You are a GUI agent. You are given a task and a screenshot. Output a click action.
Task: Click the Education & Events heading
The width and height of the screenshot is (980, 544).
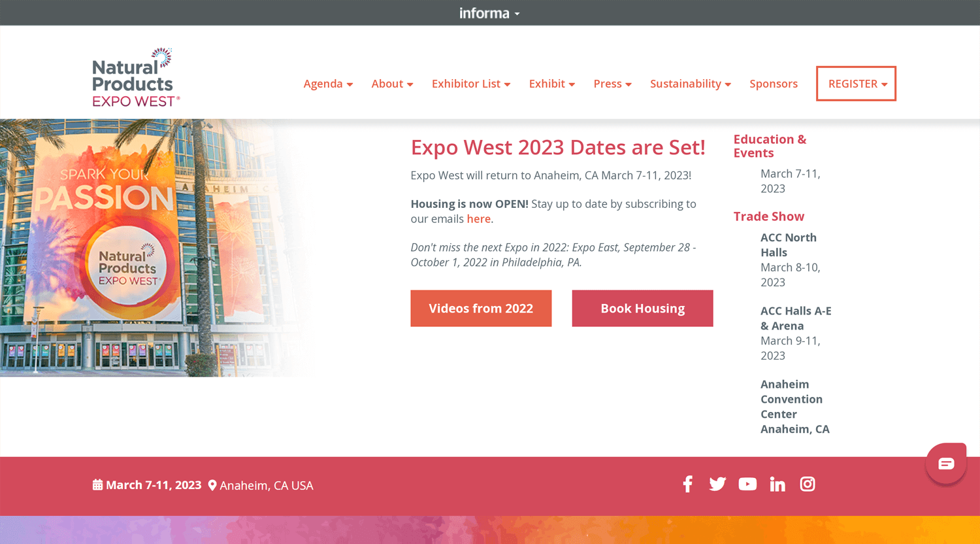point(770,146)
